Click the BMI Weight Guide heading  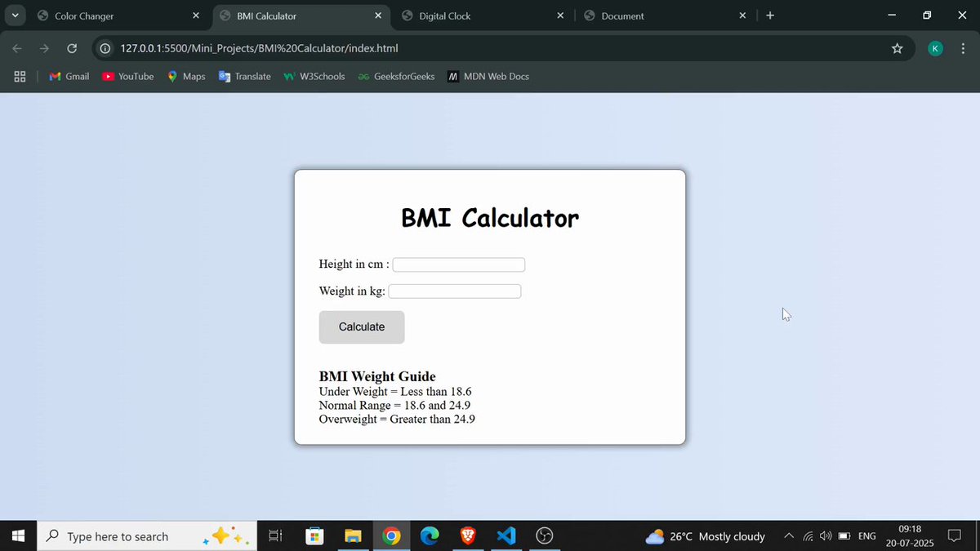[377, 376]
